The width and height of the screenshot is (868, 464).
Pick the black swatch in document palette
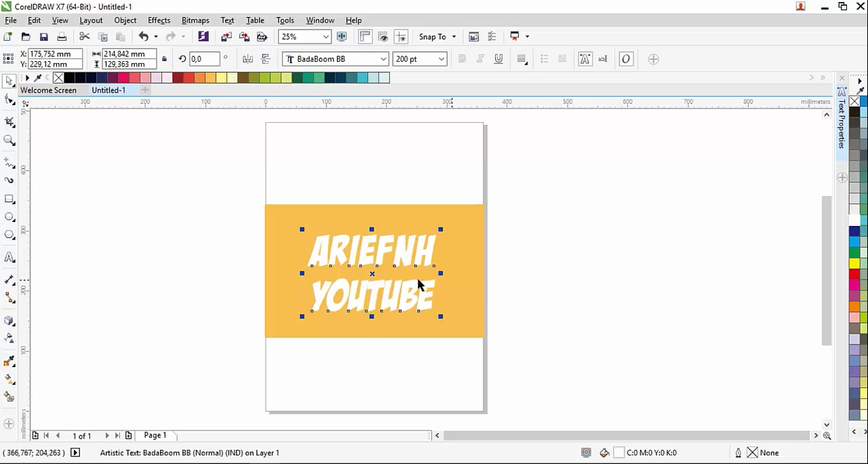point(70,78)
